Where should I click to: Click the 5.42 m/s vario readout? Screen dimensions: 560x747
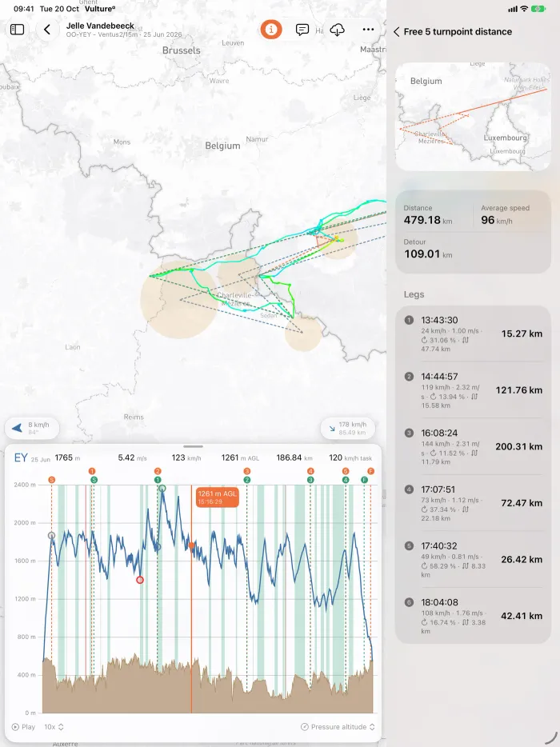133,457
